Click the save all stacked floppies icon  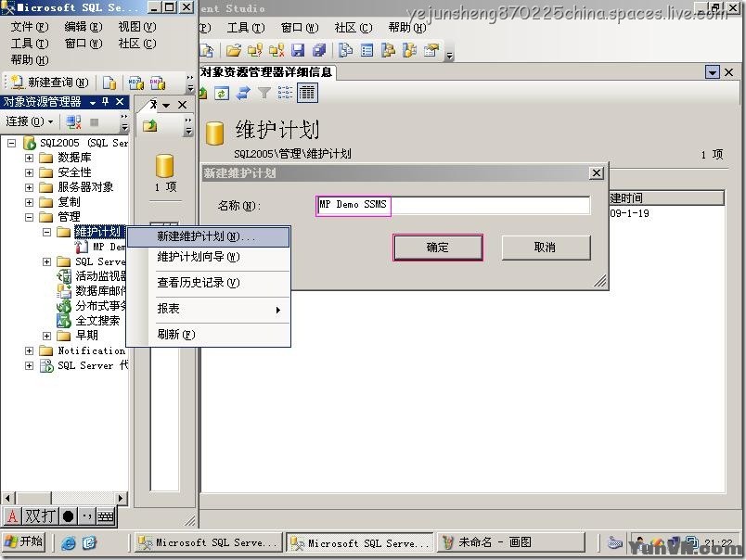(319, 50)
